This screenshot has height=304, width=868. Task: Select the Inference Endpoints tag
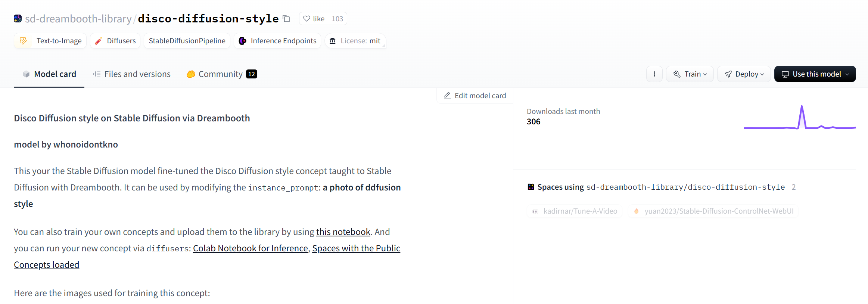coord(277,41)
